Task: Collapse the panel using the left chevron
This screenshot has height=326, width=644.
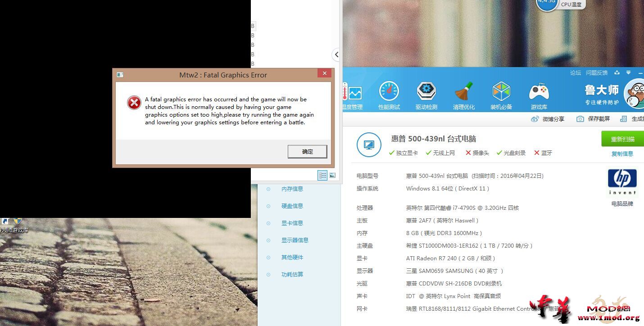Action: 336,54
